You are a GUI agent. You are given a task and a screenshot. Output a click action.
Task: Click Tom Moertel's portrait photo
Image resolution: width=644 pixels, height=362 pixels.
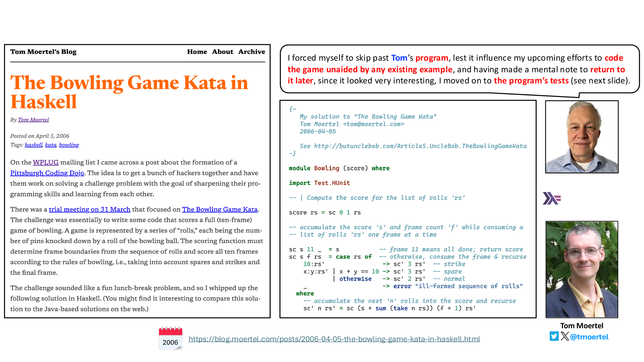pos(582,269)
